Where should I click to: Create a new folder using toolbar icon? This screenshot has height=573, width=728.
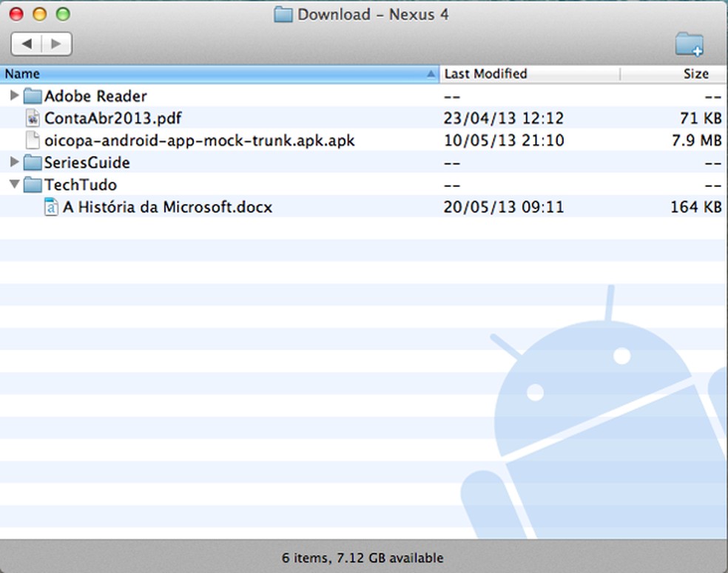pos(689,44)
